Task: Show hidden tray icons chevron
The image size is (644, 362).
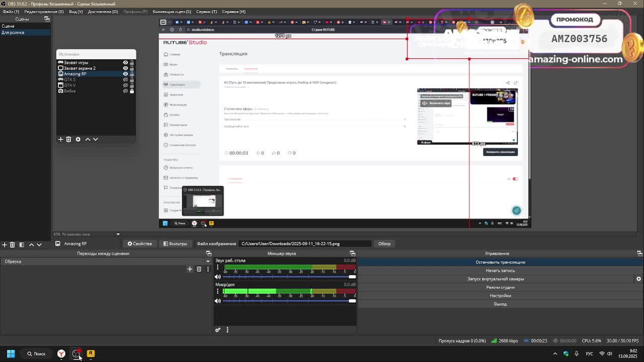Action: click(555, 354)
